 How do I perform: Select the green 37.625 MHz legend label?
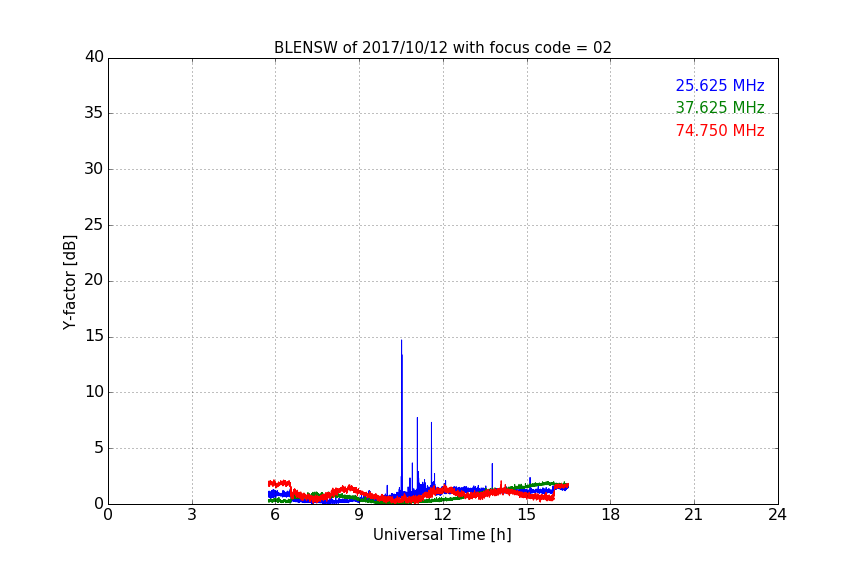(x=720, y=107)
